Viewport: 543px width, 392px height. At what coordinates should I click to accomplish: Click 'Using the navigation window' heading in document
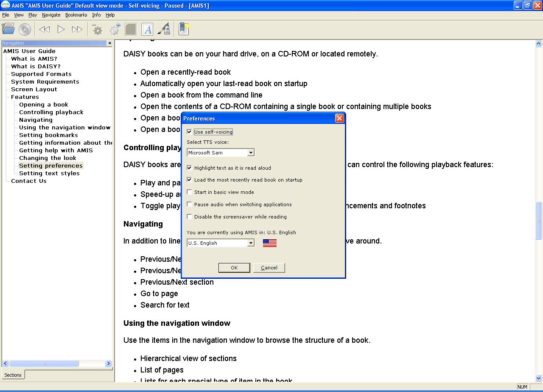177,323
